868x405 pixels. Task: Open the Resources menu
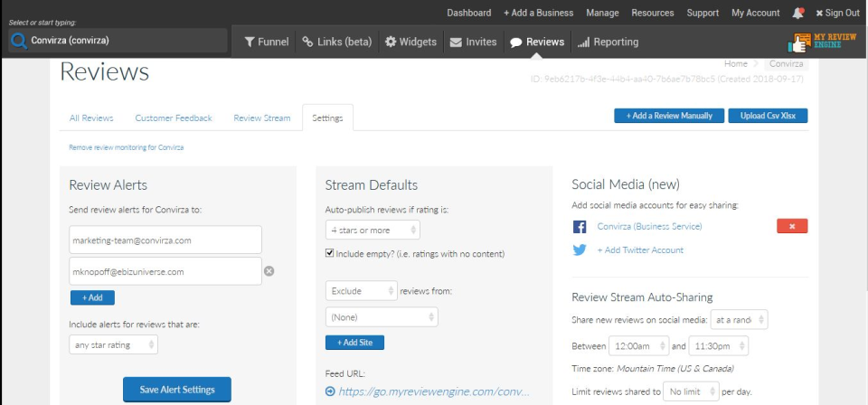click(653, 13)
